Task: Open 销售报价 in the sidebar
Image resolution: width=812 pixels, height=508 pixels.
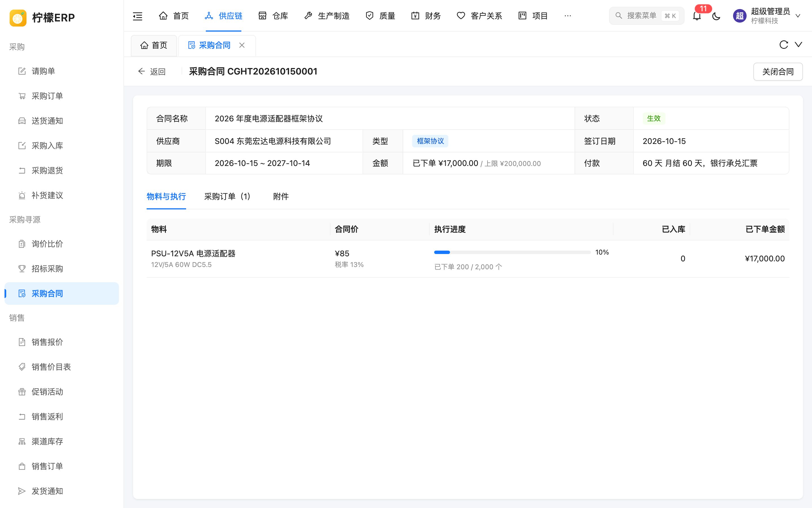Action: (62, 342)
